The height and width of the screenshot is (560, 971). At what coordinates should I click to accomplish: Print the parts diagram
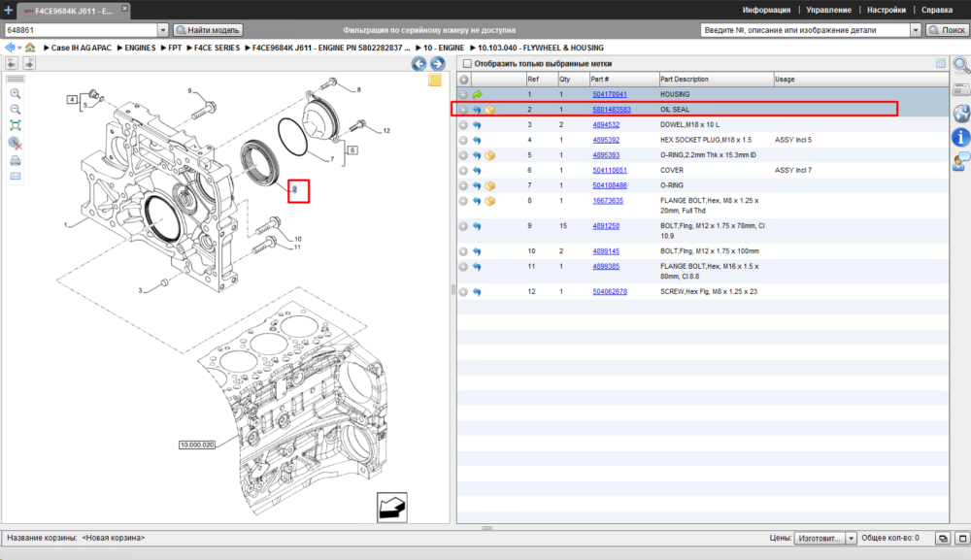click(x=16, y=160)
